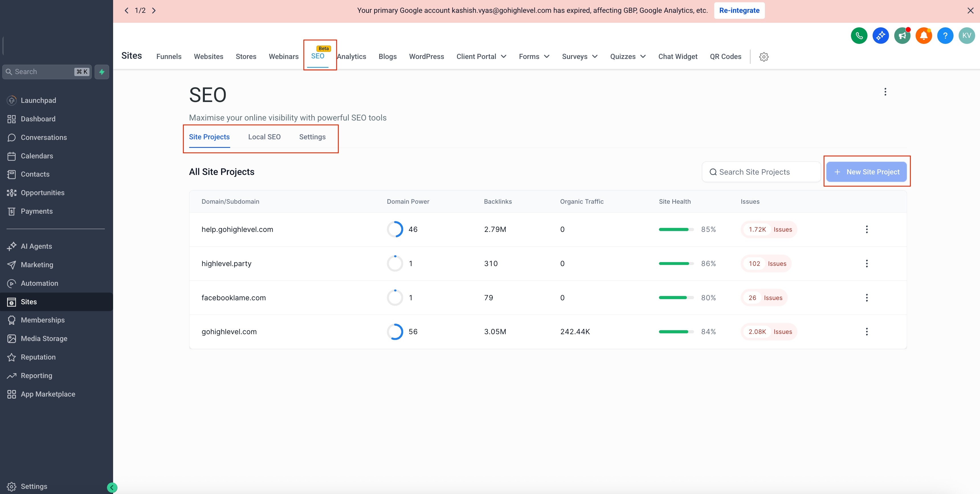
Task: Switch to the Local SEO tab
Action: (x=264, y=137)
